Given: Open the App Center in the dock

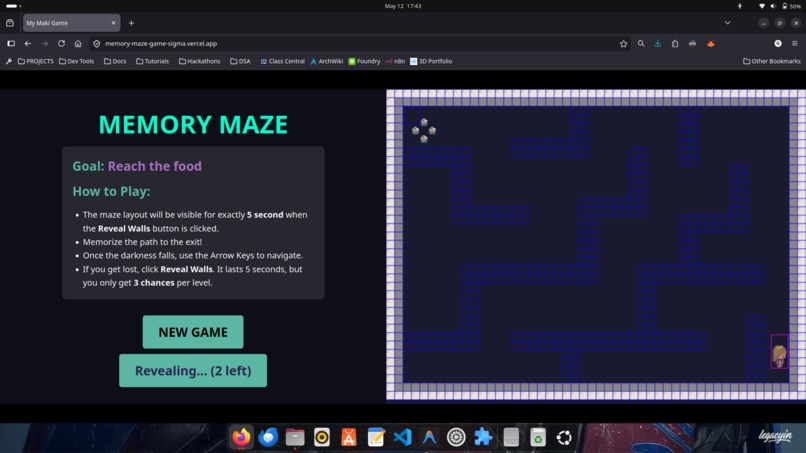Looking at the screenshot, I should tap(349, 437).
